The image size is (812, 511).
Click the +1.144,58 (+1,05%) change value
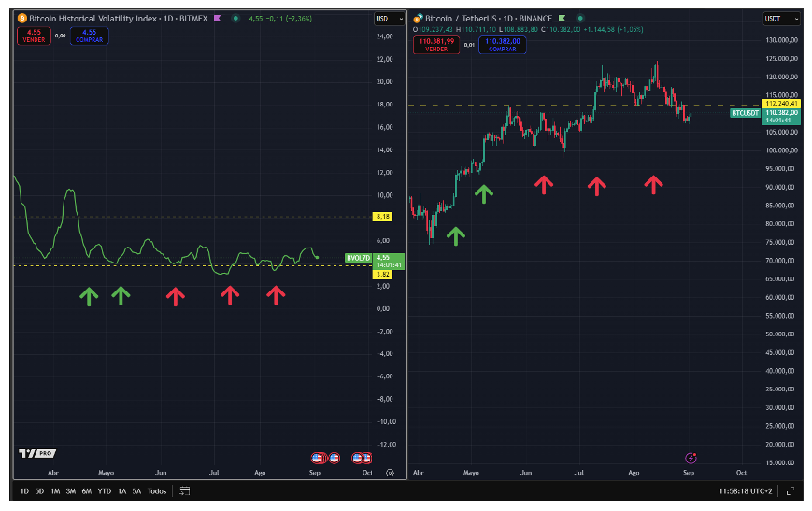tap(613, 30)
